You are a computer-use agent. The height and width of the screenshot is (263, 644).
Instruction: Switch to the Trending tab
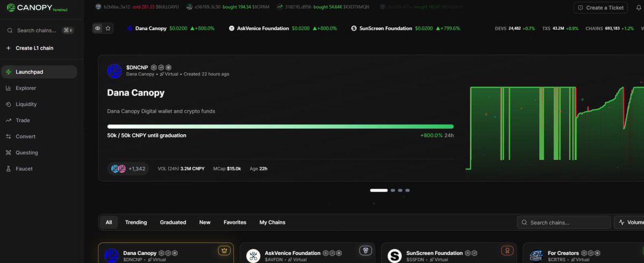[136, 222]
